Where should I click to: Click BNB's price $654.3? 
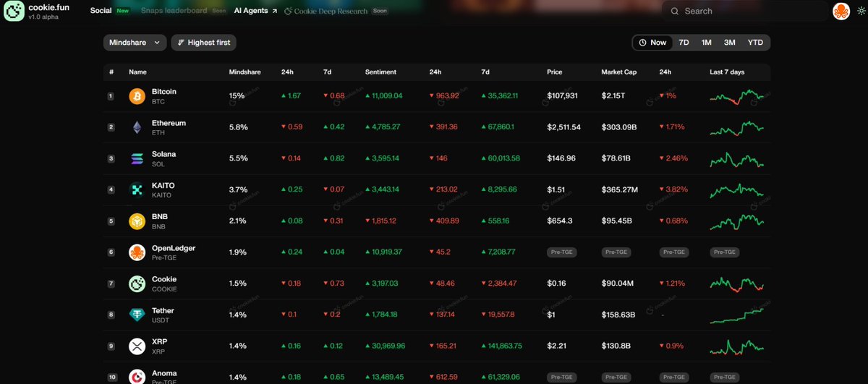[560, 221]
